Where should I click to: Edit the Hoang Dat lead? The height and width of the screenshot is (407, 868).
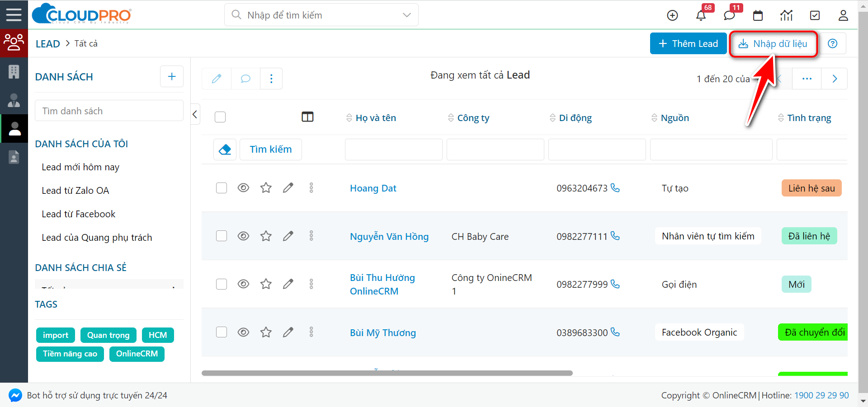pos(288,187)
